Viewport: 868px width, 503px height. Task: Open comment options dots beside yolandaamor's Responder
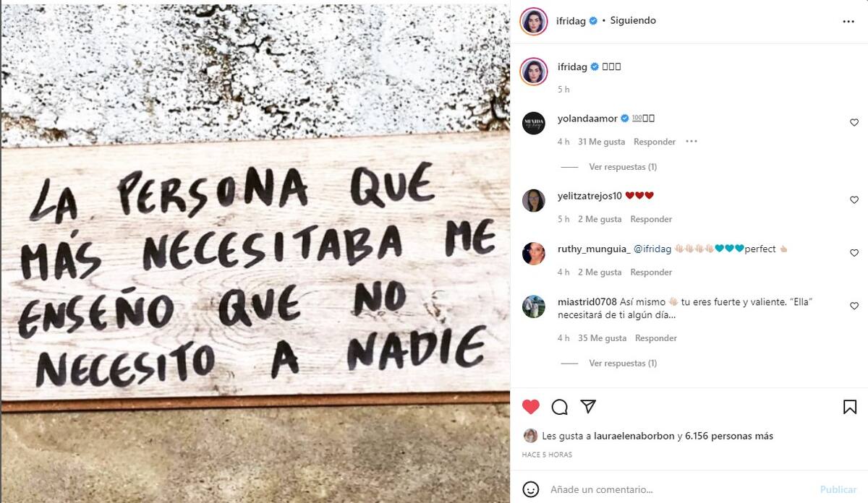point(692,142)
